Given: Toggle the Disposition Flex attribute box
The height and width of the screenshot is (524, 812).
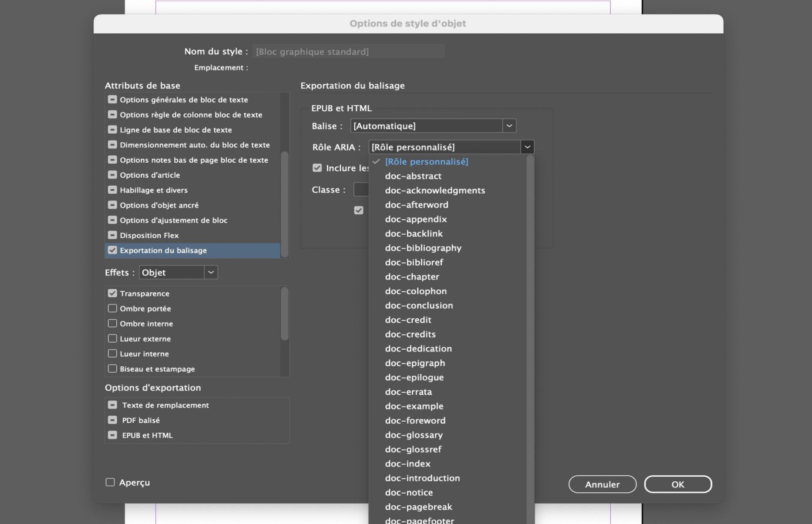Looking at the screenshot, I should 112,235.
